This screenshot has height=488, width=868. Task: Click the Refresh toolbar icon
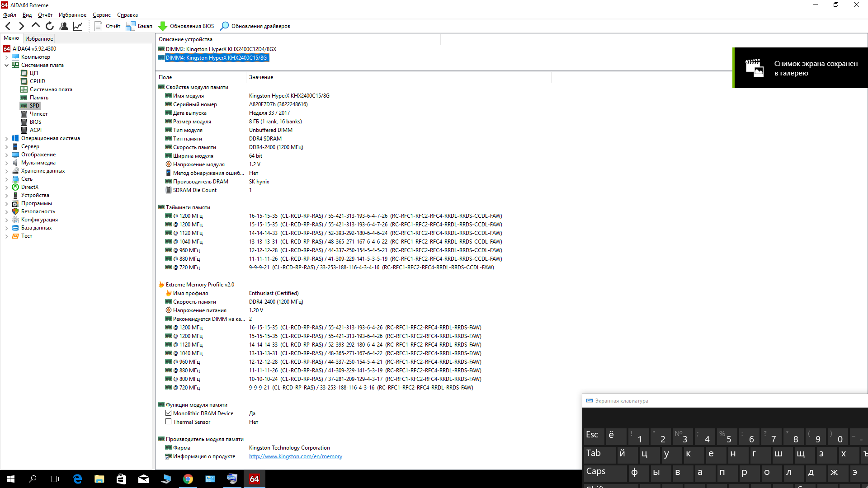click(50, 26)
